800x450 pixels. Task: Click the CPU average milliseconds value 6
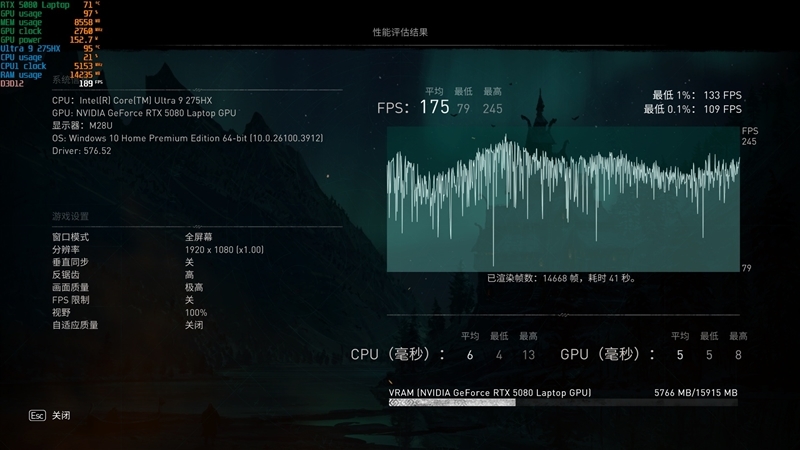click(470, 355)
